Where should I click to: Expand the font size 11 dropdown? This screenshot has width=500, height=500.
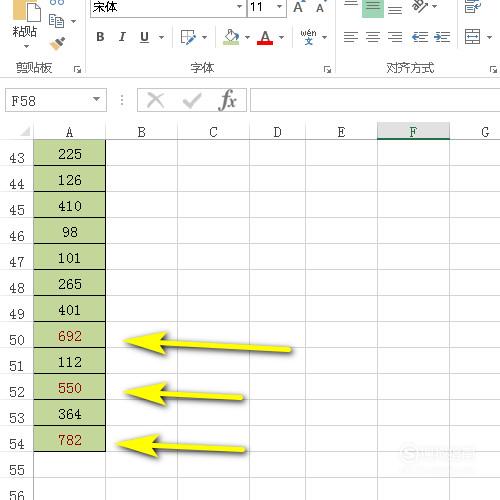click(x=280, y=7)
